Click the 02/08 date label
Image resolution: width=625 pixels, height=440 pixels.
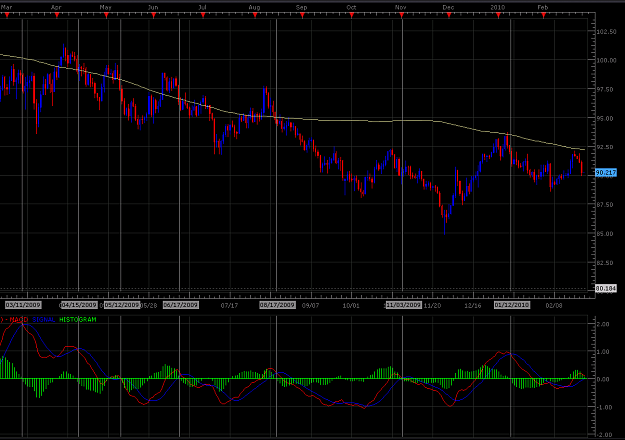pyautogui.click(x=554, y=305)
